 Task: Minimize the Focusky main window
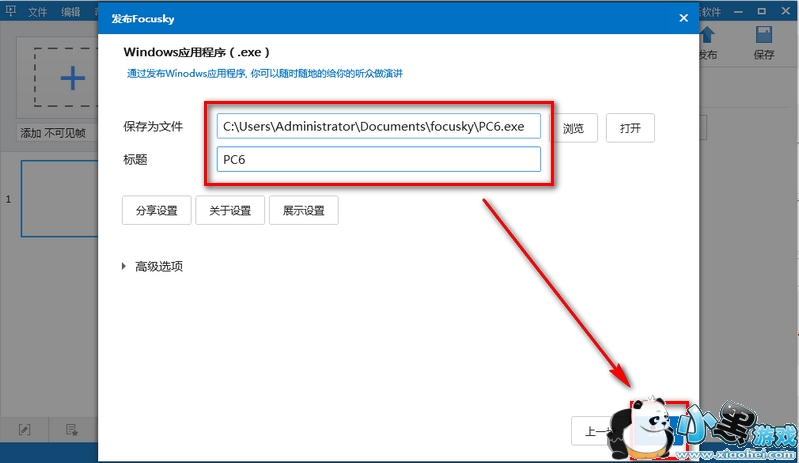738,11
